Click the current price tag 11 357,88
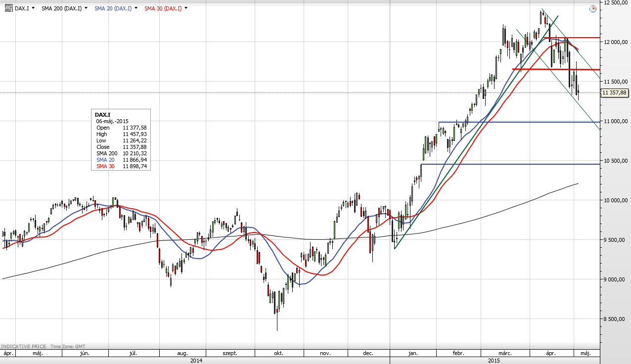This screenshot has width=631, height=364. click(x=614, y=92)
